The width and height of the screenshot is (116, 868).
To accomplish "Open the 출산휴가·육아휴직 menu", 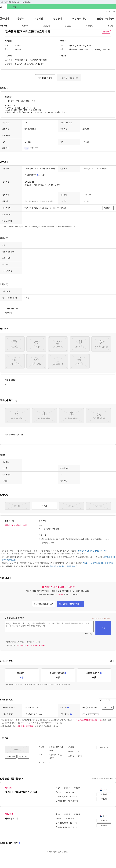I will 105,19.
